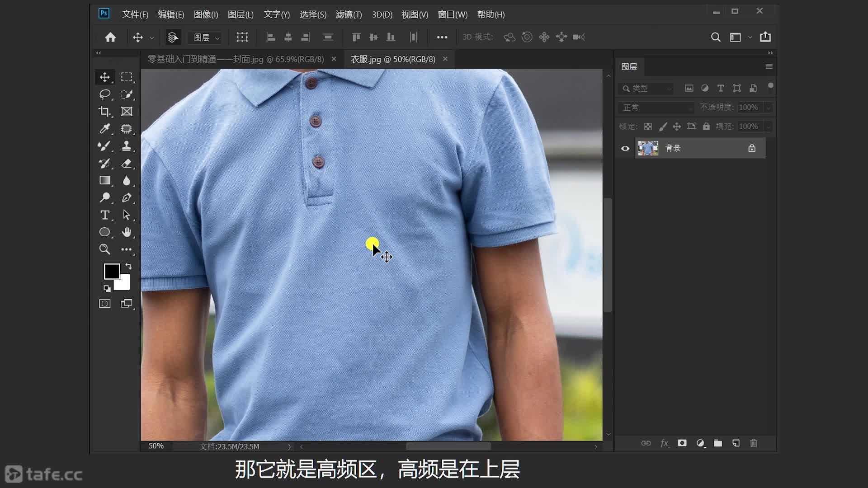Open workspace switcher dropdown arrow
Viewport: 868px width, 488px height.
(x=750, y=38)
